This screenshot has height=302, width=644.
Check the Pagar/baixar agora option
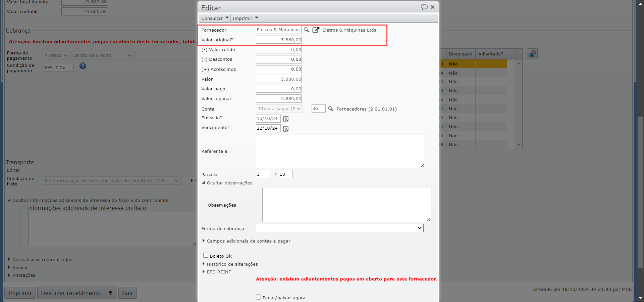coord(258,297)
